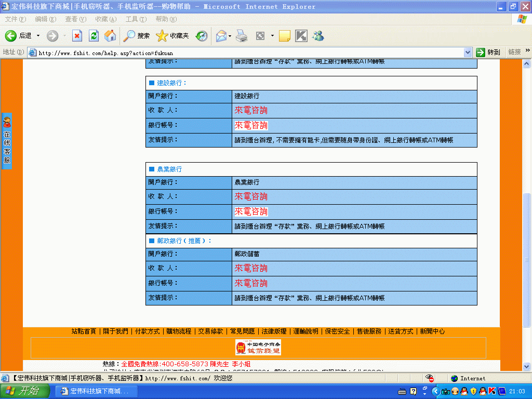Click the Stop loading icon

click(77, 36)
